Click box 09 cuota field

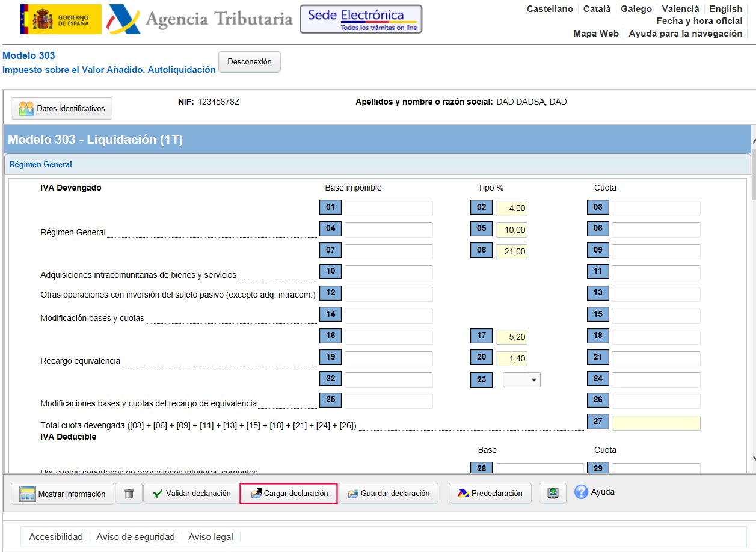[656, 251]
